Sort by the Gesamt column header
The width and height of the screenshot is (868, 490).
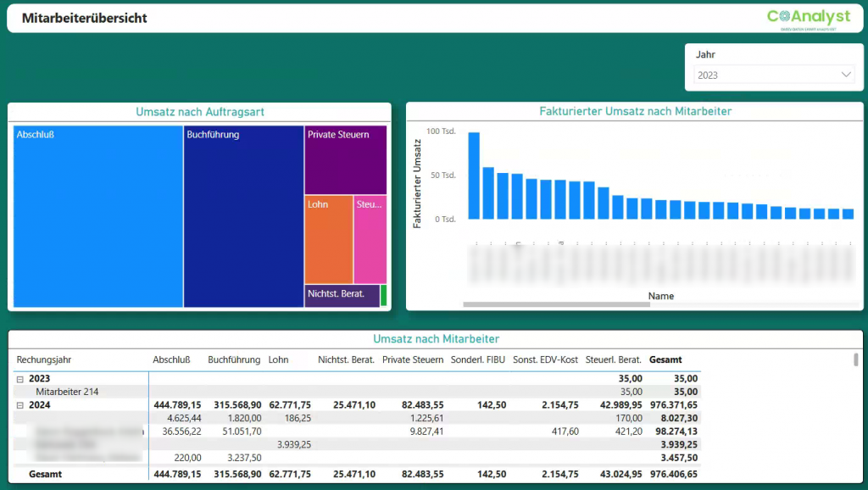point(665,359)
